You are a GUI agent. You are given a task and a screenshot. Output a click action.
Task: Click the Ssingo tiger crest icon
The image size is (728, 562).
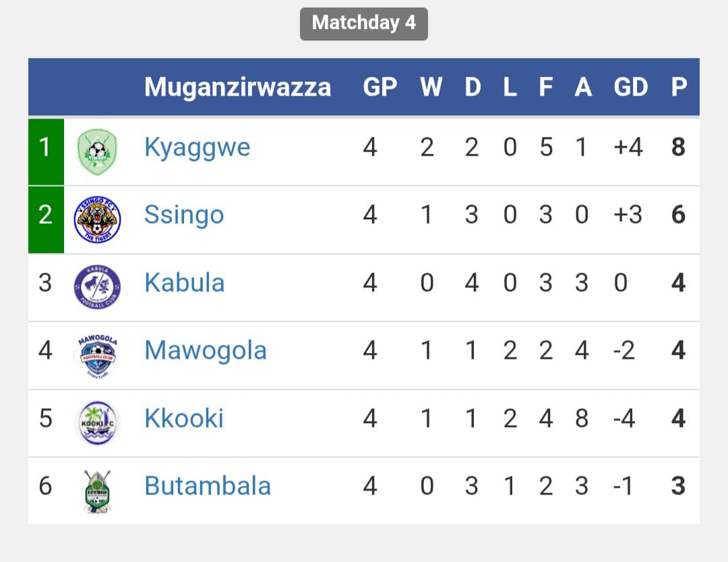tap(97, 219)
